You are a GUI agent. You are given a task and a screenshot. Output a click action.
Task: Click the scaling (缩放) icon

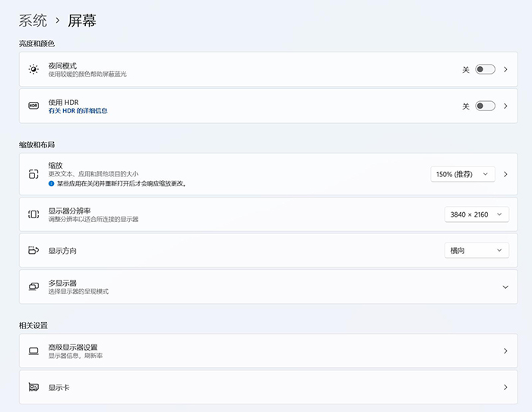33,174
